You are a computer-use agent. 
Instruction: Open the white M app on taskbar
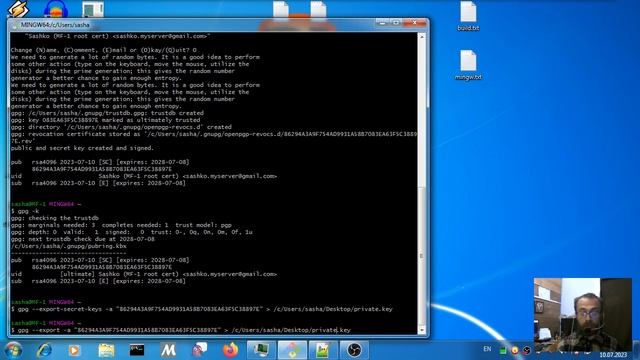tap(168, 350)
